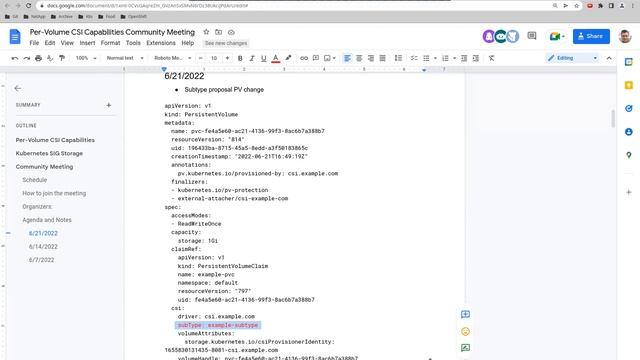Open the Roboto Mono font dropdown
This screenshot has width=640, height=360.
pyautogui.click(x=172, y=58)
